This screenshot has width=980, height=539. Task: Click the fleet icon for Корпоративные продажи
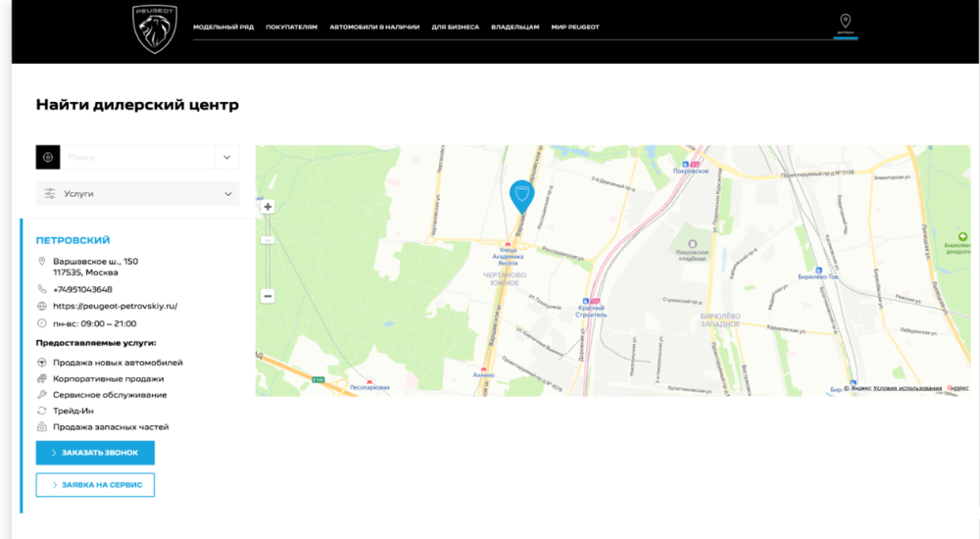coord(42,378)
